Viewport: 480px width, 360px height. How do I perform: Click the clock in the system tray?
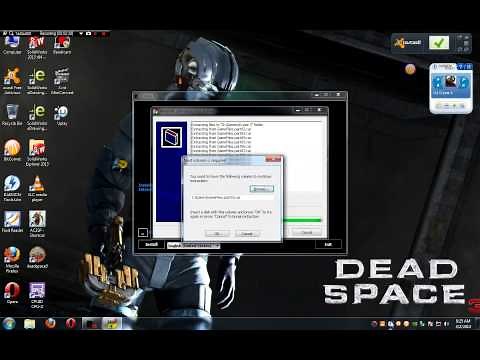coord(463,324)
